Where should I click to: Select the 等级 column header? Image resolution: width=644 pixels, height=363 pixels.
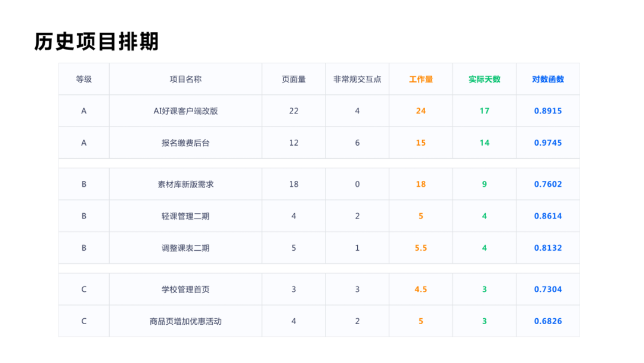(x=84, y=79)
